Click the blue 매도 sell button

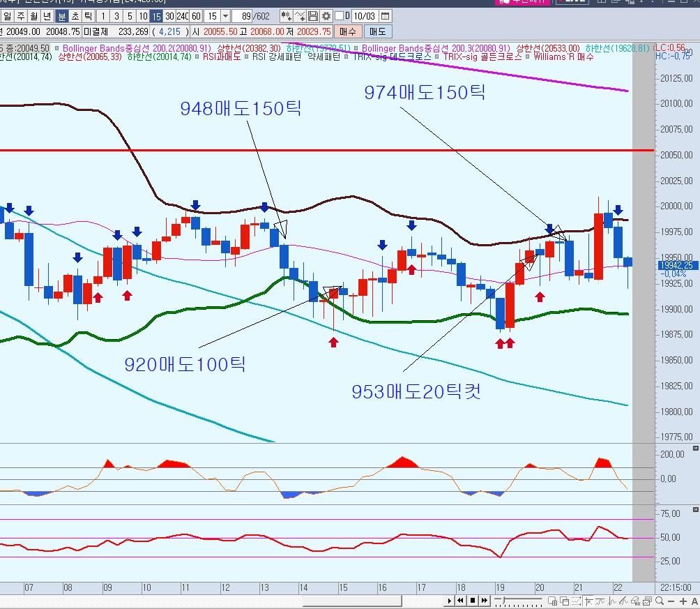(x=378, y=31)
